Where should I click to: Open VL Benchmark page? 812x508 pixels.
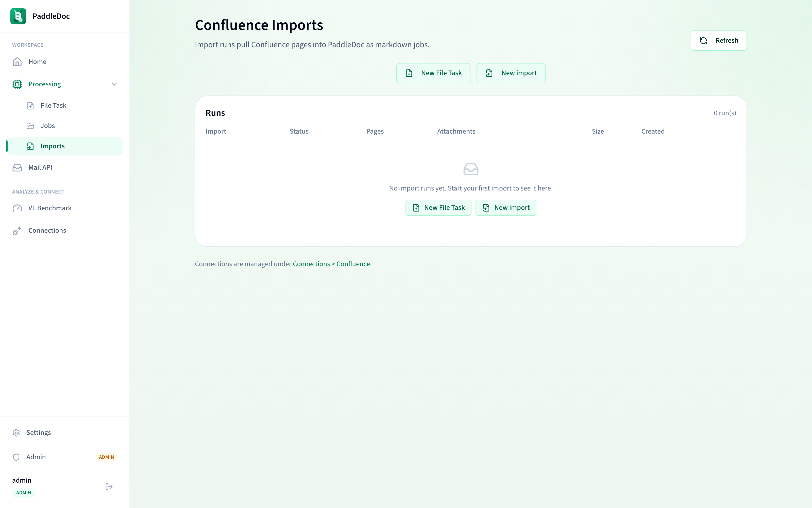(x=64, y=208)
